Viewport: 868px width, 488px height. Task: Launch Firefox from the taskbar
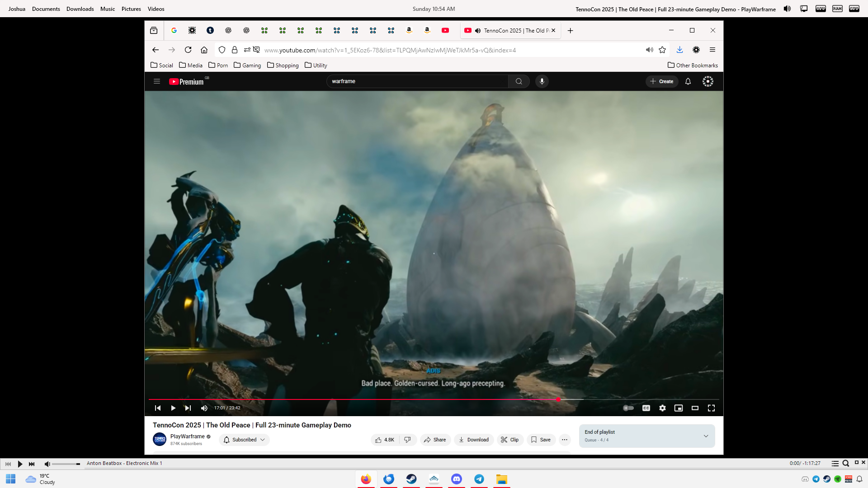pos(366,479)
